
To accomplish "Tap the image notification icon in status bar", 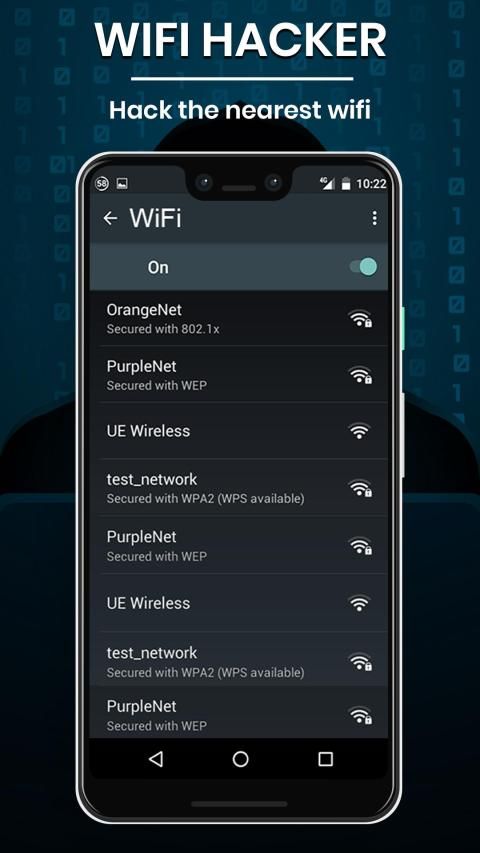I will [x=122, y=183].
